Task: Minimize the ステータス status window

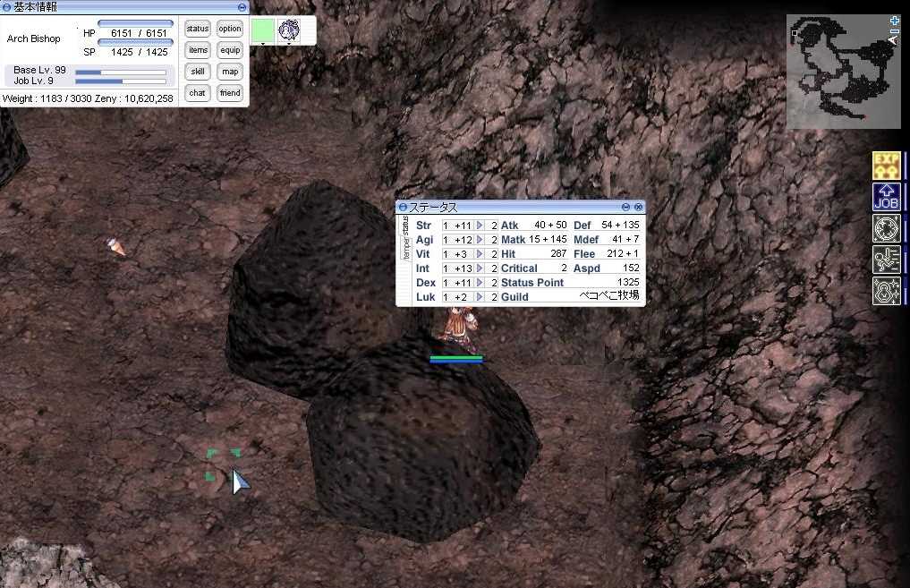Action: (x=625, y=207)
